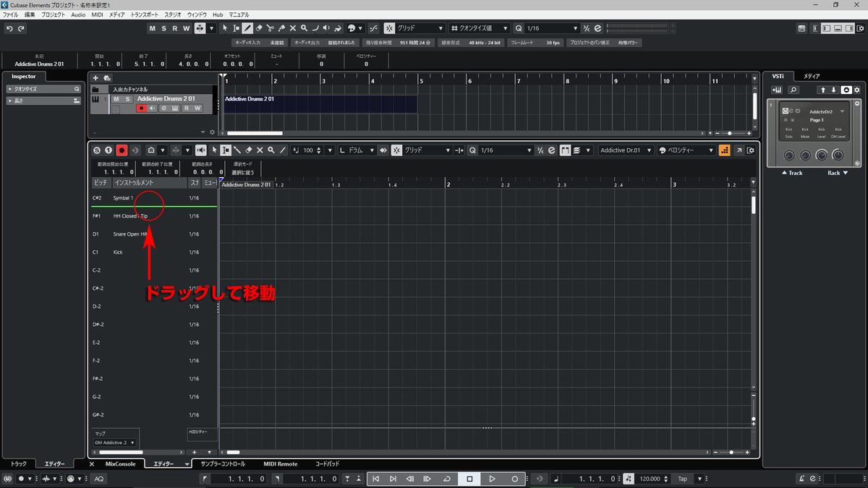
Task: Select the Range Selection tool in main toolbar
Action: 236,28
